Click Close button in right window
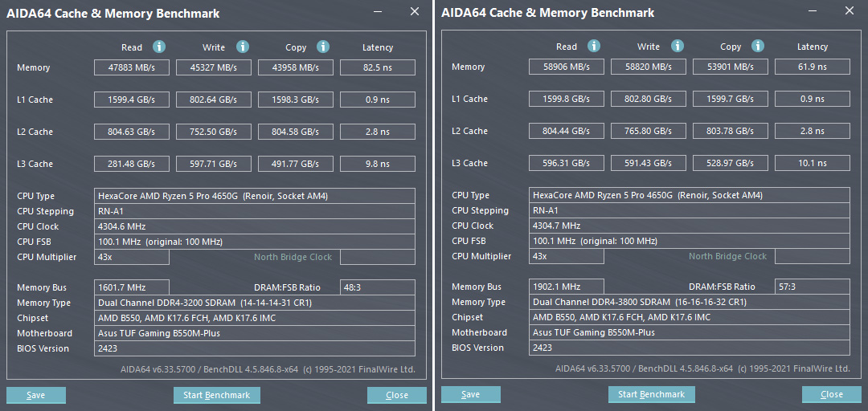 tap(832, 394)
